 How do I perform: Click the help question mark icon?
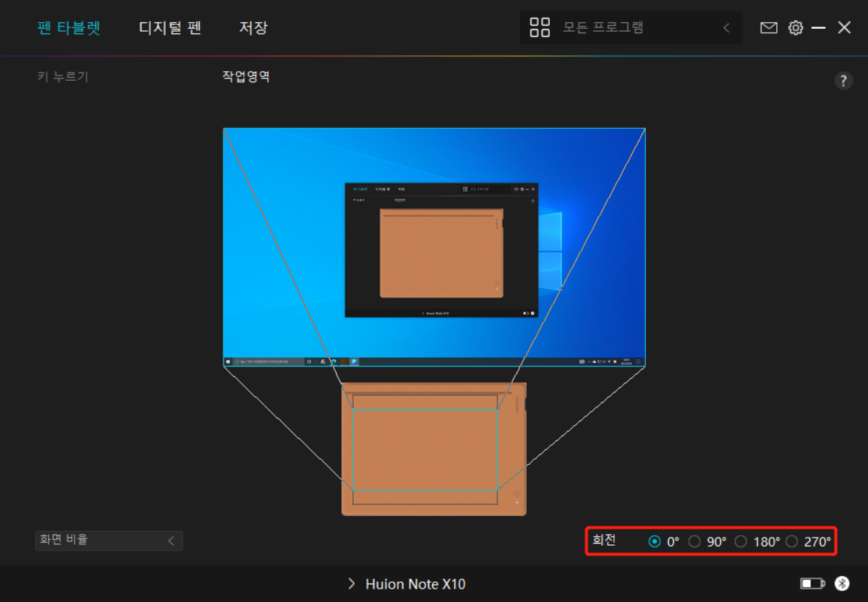click(844, 81)
